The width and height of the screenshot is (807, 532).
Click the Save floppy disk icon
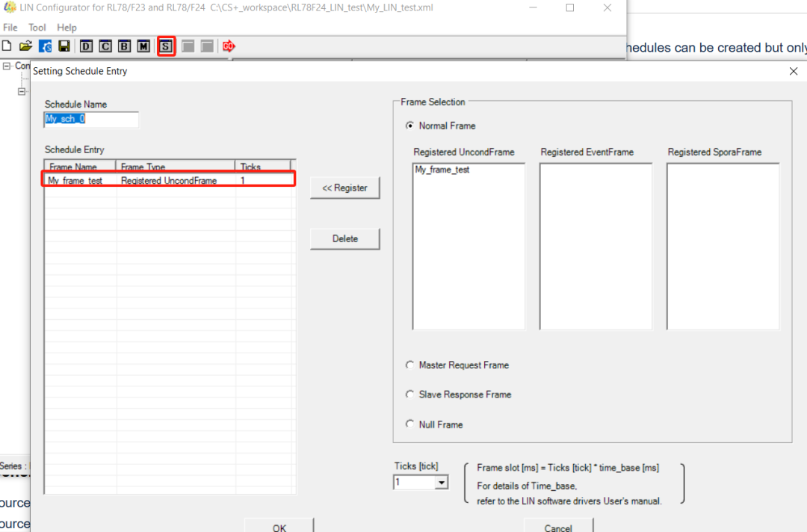tap(64, 46)
